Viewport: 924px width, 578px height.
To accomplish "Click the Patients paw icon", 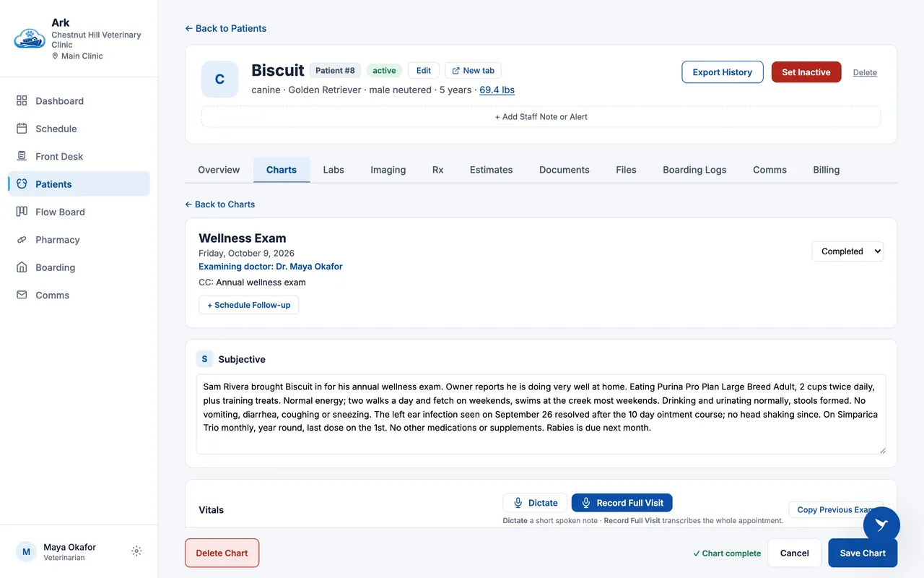I will 22,184.
